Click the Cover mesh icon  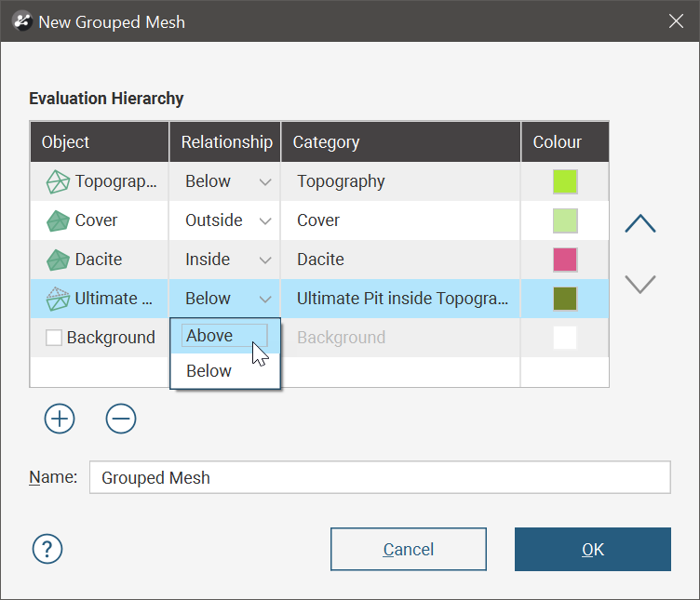pyautogui.click(x=58, y=221)
